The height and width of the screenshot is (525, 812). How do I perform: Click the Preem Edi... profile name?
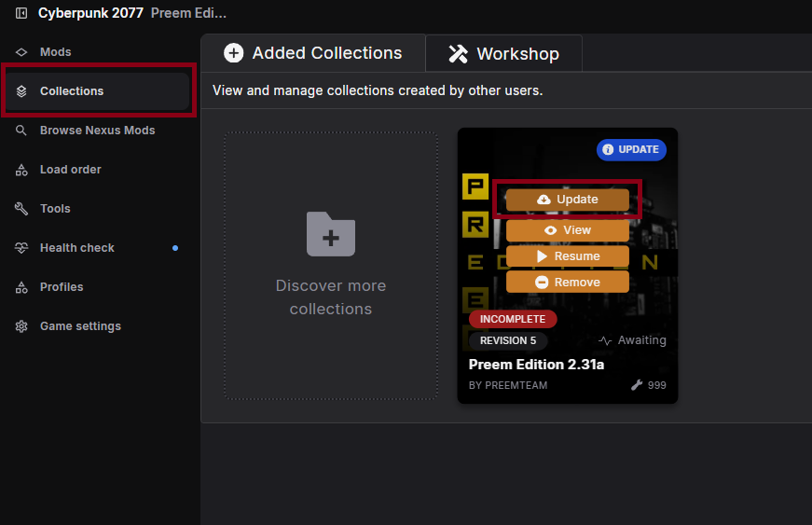pyautogui.click(x=188, y=13)
